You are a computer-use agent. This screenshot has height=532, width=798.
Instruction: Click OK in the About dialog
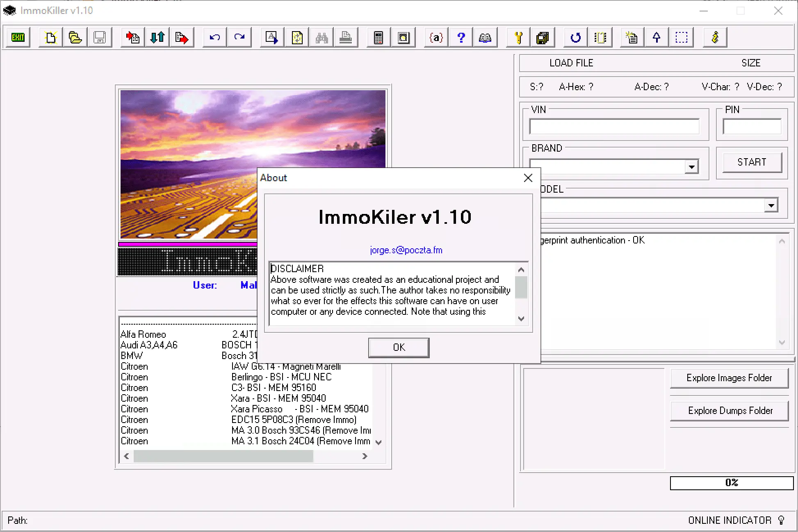[399, 348]
